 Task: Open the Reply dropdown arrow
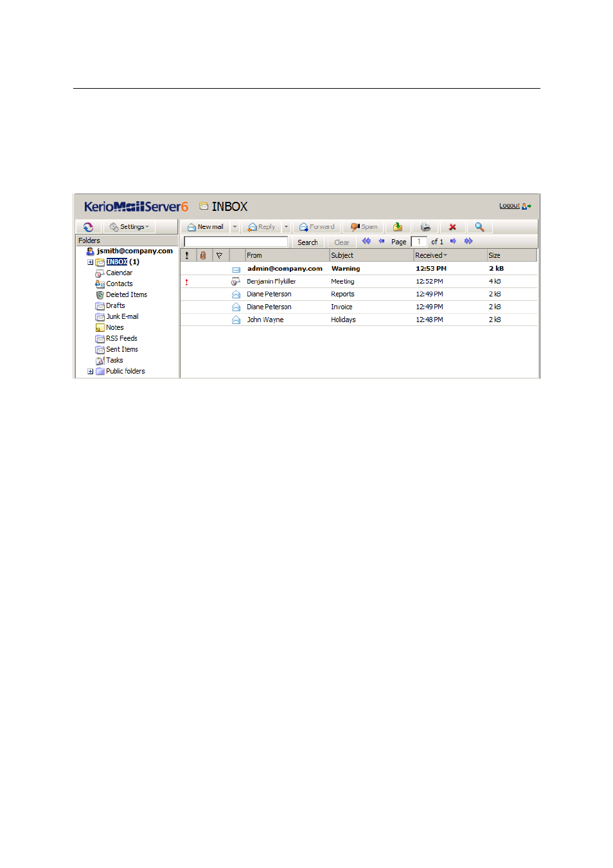pyautogui.click(x=287, y=227)
